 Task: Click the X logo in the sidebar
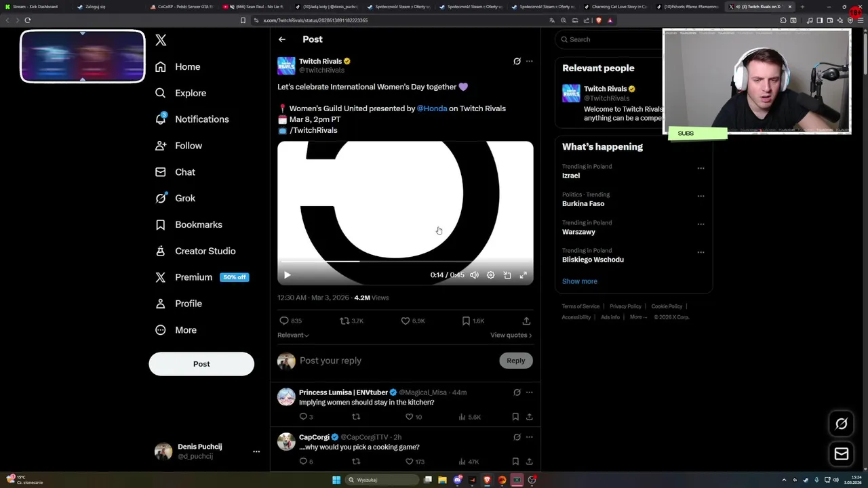click(x=161, y=40)
